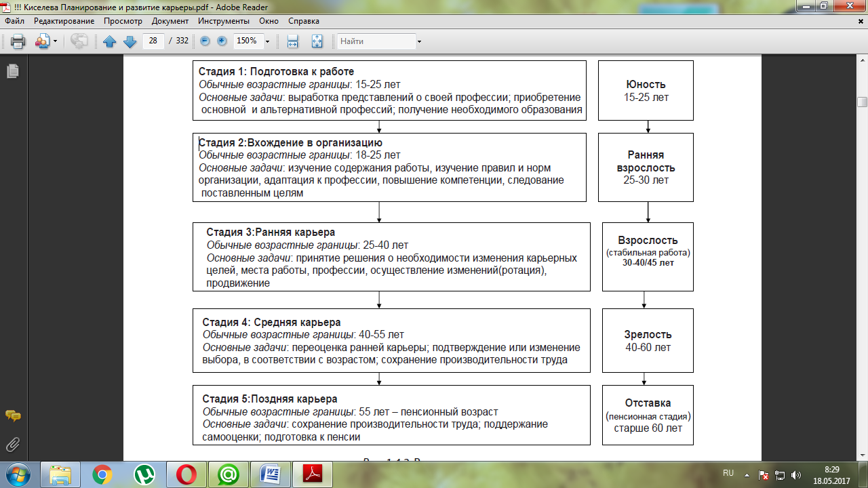Click the heading 'Стадия 1: Подготовка к работе'
Image resolution: width=868 pixels, height=488 pixels.
276,72
